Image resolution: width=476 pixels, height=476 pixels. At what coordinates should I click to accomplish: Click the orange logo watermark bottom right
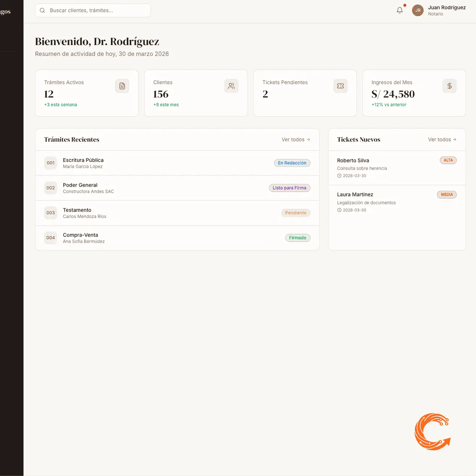tap(432, 431)
